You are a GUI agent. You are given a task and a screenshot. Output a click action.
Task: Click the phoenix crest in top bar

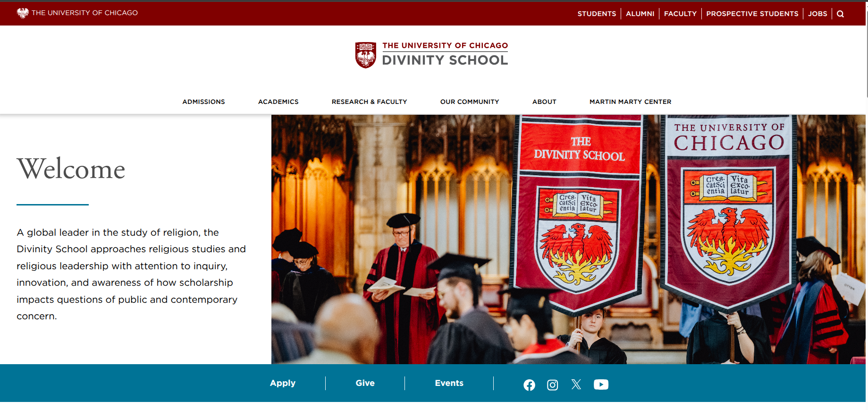pyautogui.click(x=23, y=13)
